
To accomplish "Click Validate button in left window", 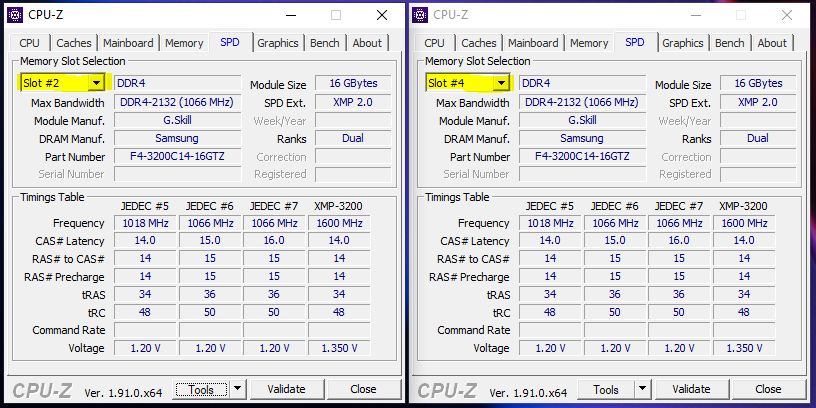I will [286, 389].
